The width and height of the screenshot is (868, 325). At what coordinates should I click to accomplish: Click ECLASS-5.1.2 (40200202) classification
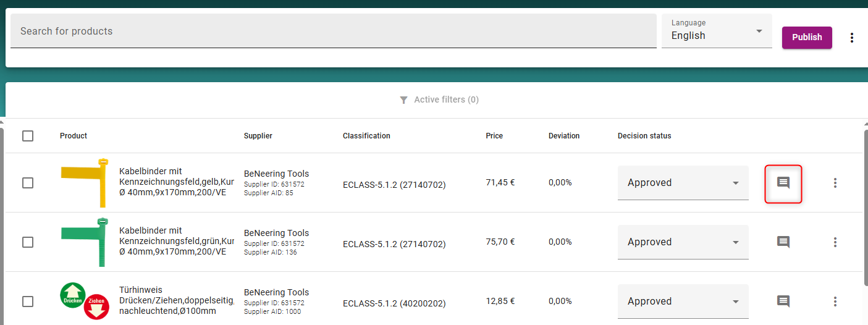click(394, 304)
